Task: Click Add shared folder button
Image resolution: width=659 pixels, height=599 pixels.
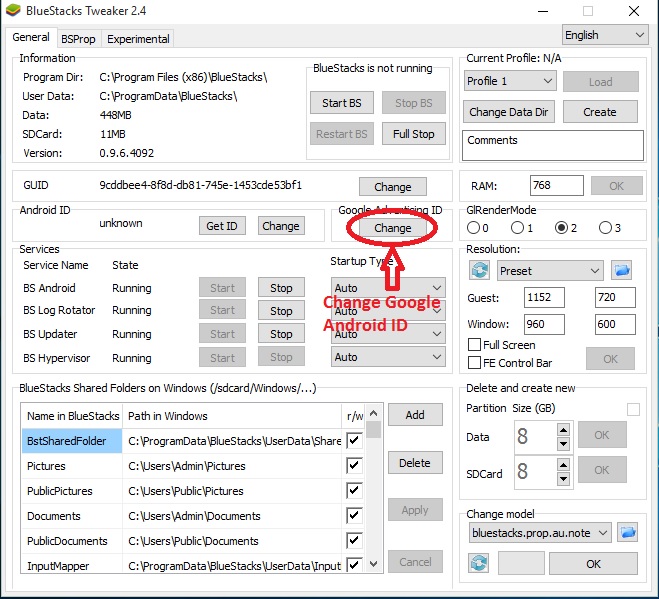Action: [415, 415]
